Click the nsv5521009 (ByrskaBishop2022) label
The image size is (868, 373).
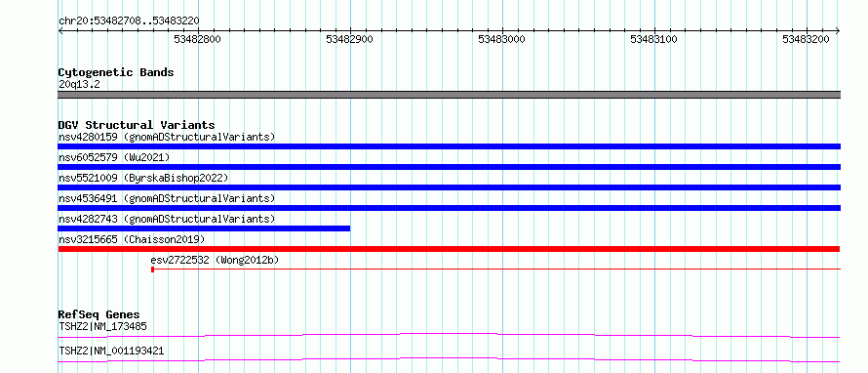pyautogui.click(x=143, y=178)
